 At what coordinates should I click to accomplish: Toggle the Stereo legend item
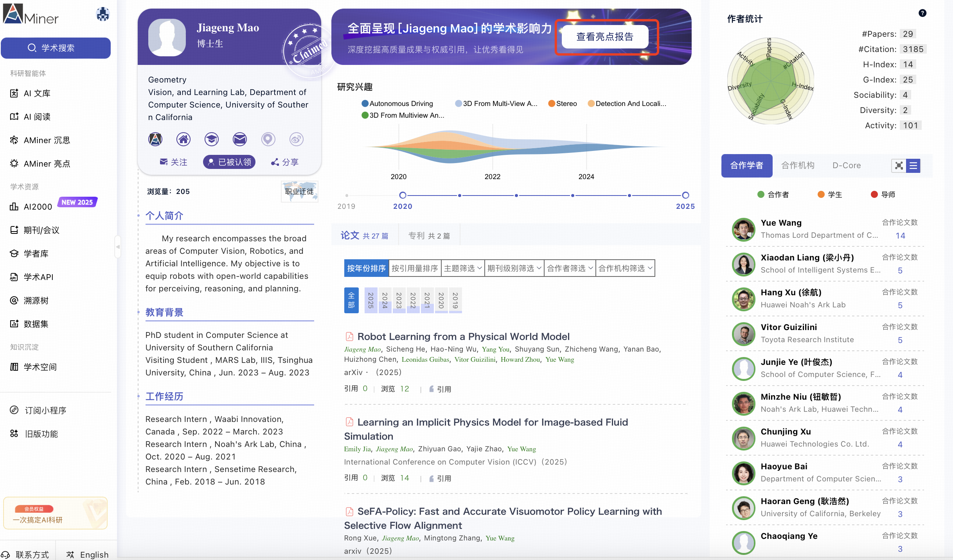[563, 104]
